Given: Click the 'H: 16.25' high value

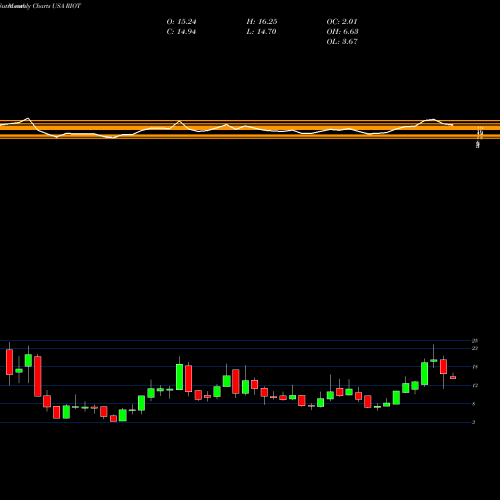Looking at the screenshot, I should click(262, 22).
